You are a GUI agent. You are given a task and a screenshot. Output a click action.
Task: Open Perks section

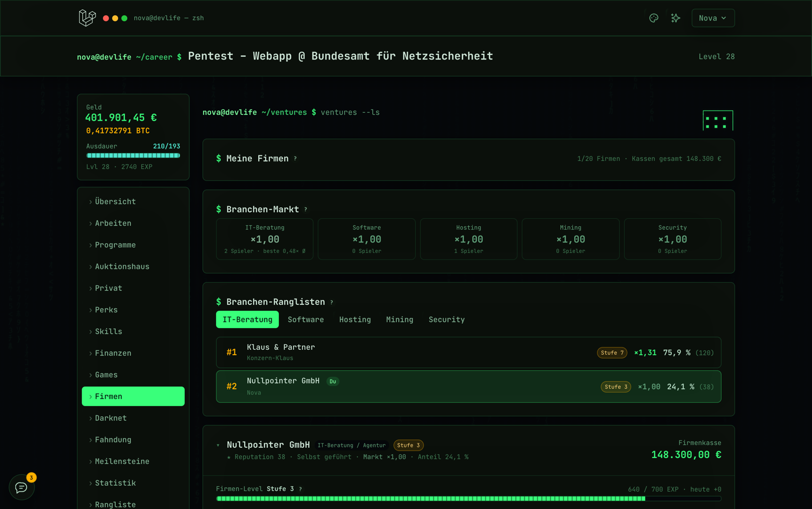(133, 310)
